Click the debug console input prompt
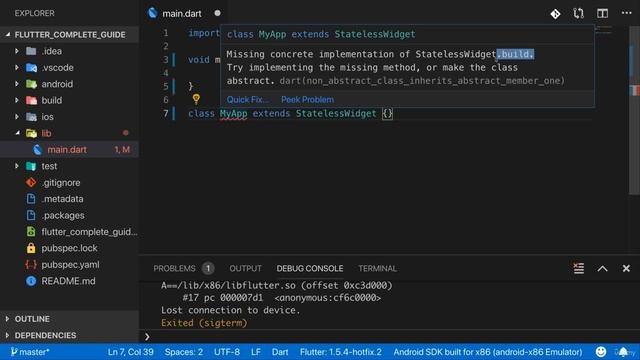This screenshot has height=360, width=640. (388, 336)
